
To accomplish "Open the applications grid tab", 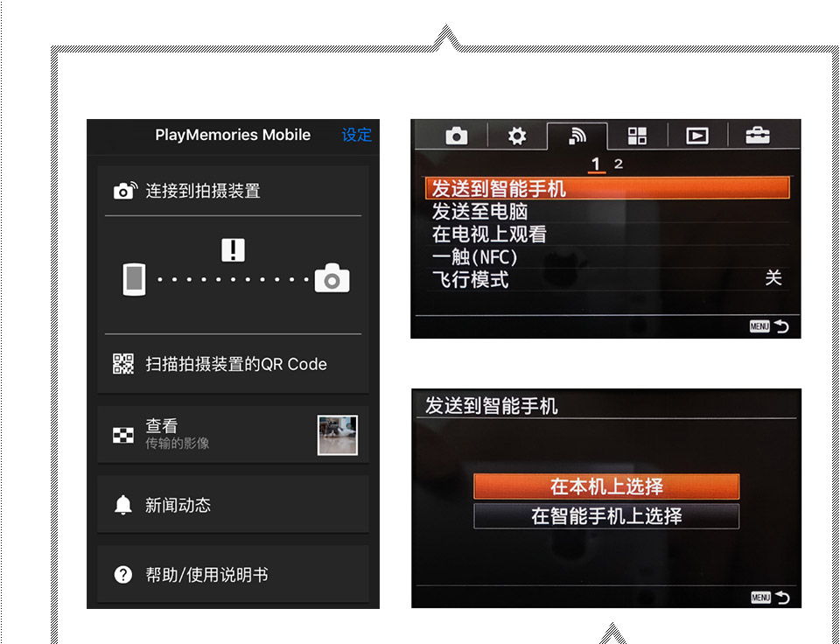I will (x=637, y=136).
